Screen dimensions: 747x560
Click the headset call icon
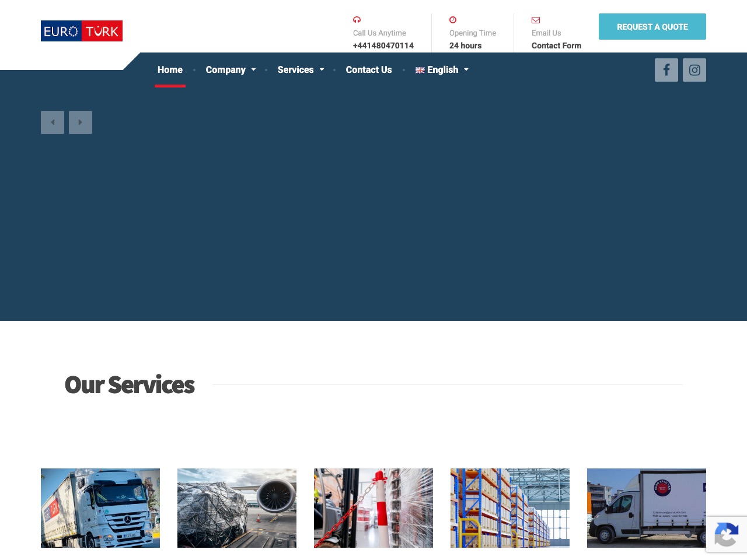click(357, 20)
